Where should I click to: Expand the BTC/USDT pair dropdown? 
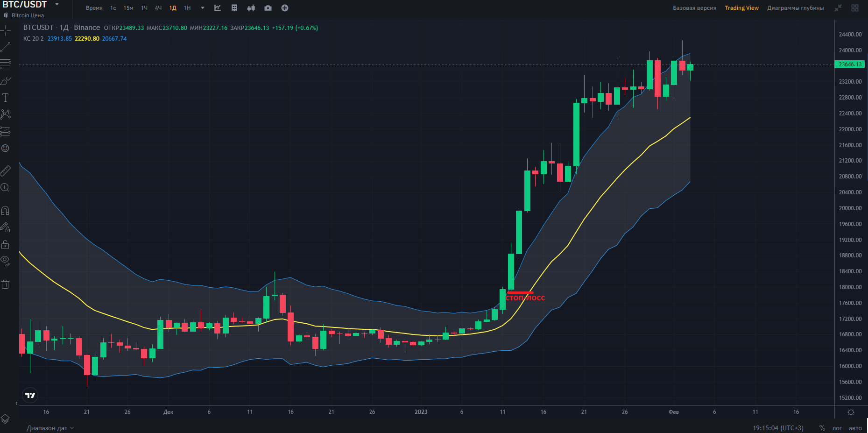point(57,4)
